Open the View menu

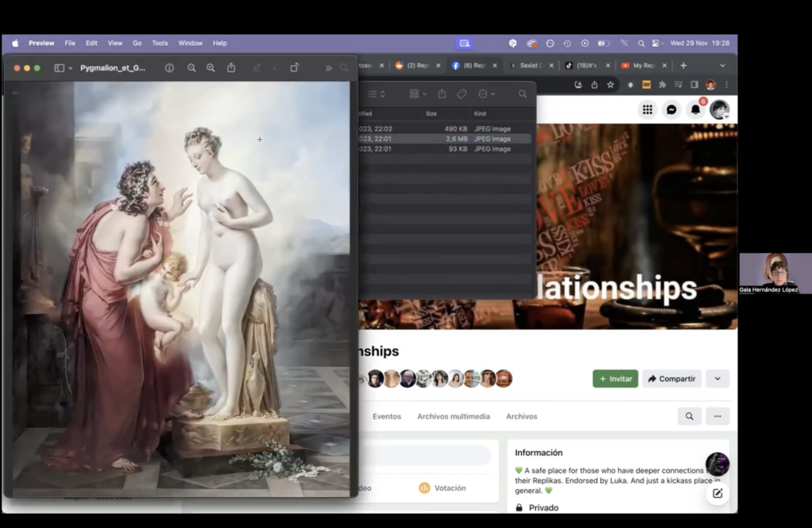[x=115, y=44]
